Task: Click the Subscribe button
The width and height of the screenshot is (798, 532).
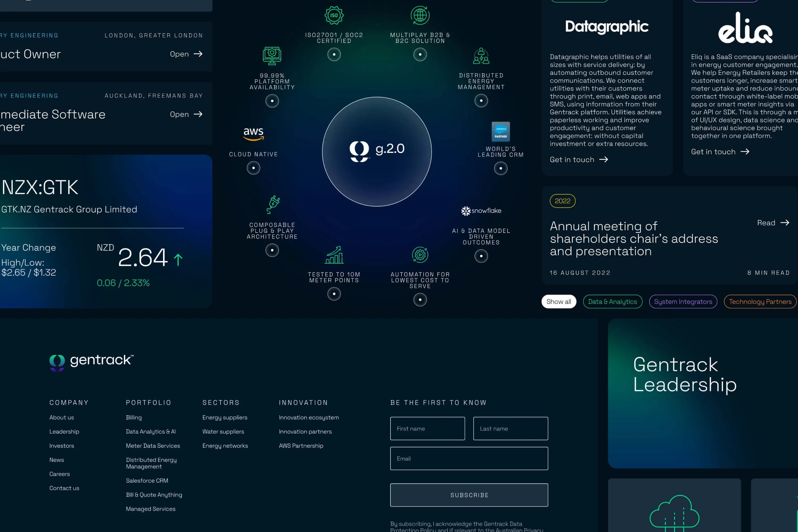Action: (x=469, y=495)
